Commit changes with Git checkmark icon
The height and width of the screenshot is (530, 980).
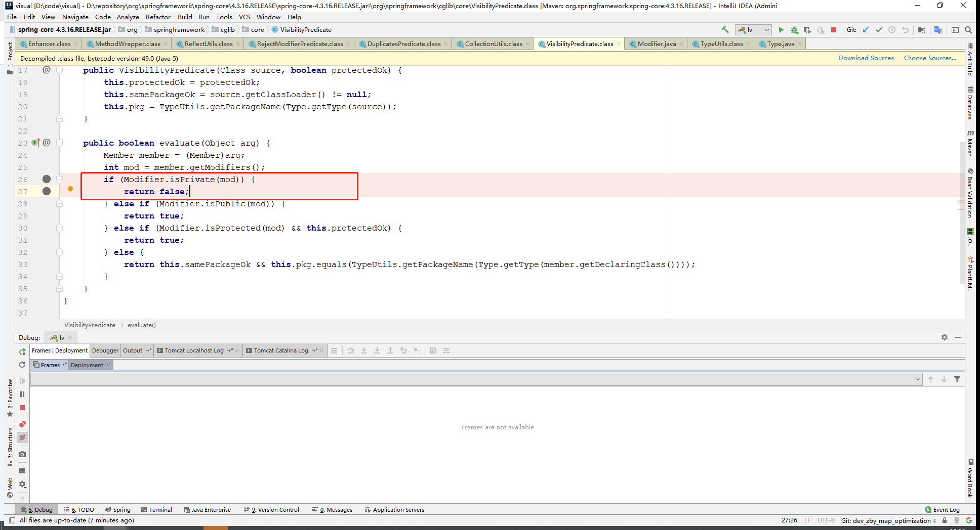coord(879,30)
